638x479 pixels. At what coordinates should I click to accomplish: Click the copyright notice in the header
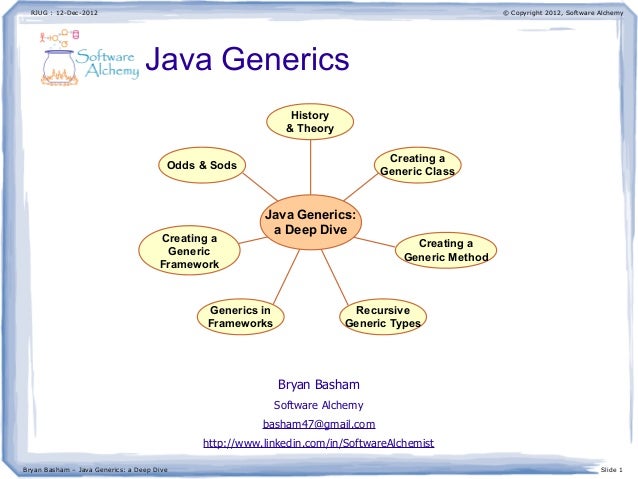(x=563, y=13)
